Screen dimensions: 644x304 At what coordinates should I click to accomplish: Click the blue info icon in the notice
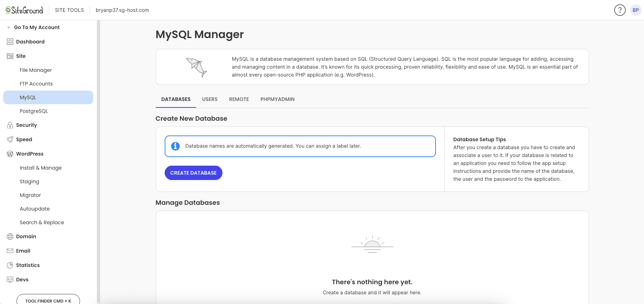coord(175,146)
